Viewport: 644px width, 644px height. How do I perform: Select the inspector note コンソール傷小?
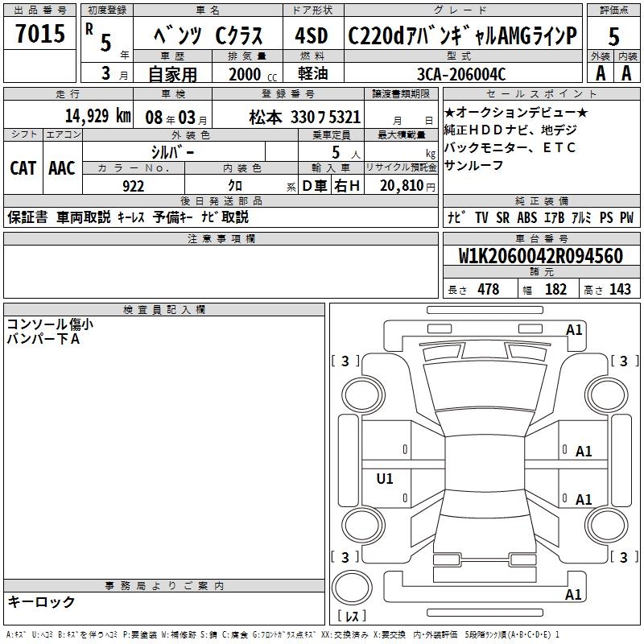50,324
